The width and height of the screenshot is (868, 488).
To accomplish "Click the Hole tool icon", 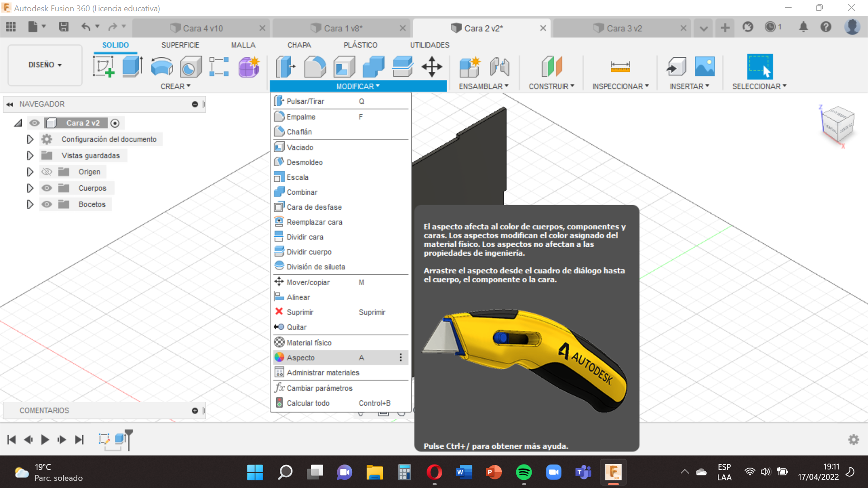I will [x=191, y=67].
